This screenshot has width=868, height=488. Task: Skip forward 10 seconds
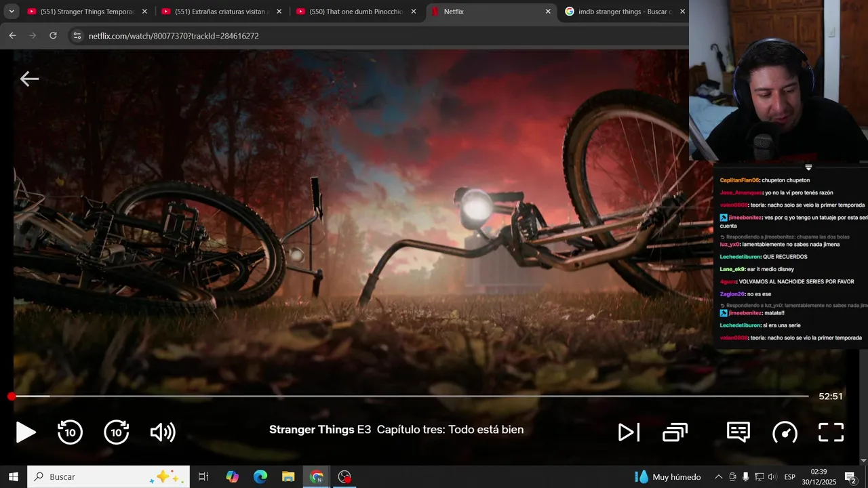coord(117,432)
